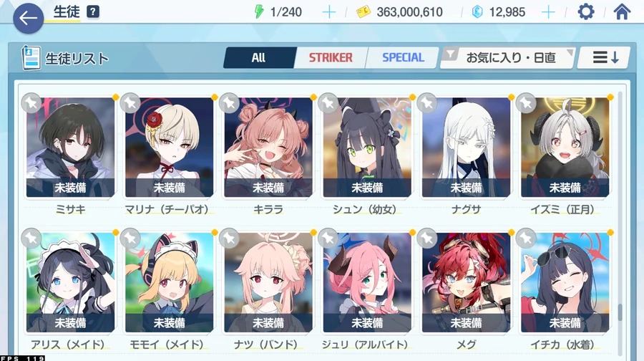The image size is (644, 361).
Task: Tap the green lightning energy icon
Action: coord(259,12)
